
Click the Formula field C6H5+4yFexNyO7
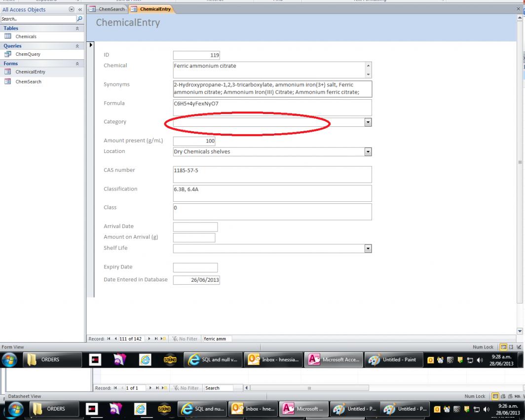click(272, 108)
